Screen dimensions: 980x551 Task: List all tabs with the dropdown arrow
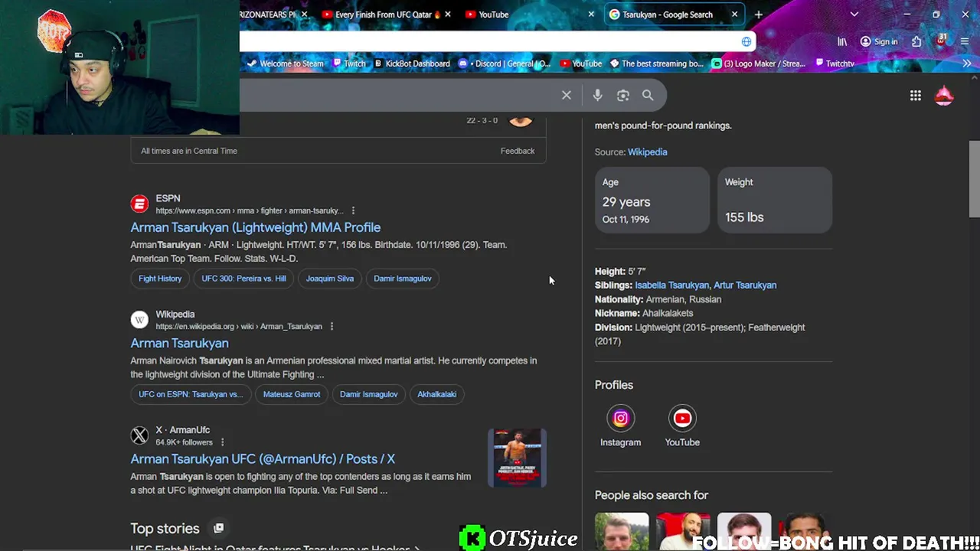[x=854, y=15]
